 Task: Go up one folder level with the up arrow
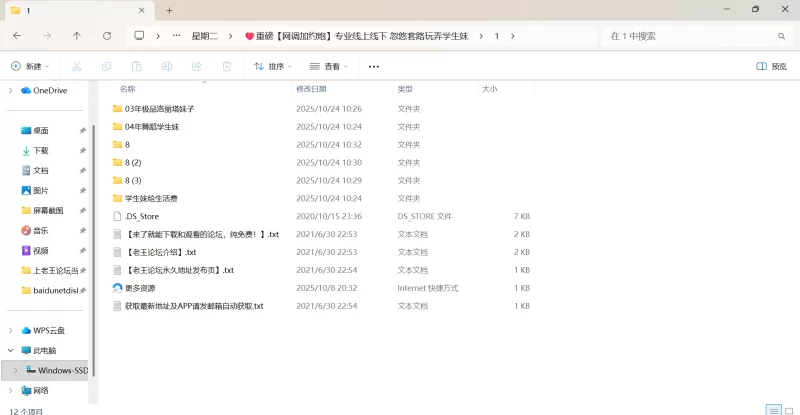click(x=77, y=35)
